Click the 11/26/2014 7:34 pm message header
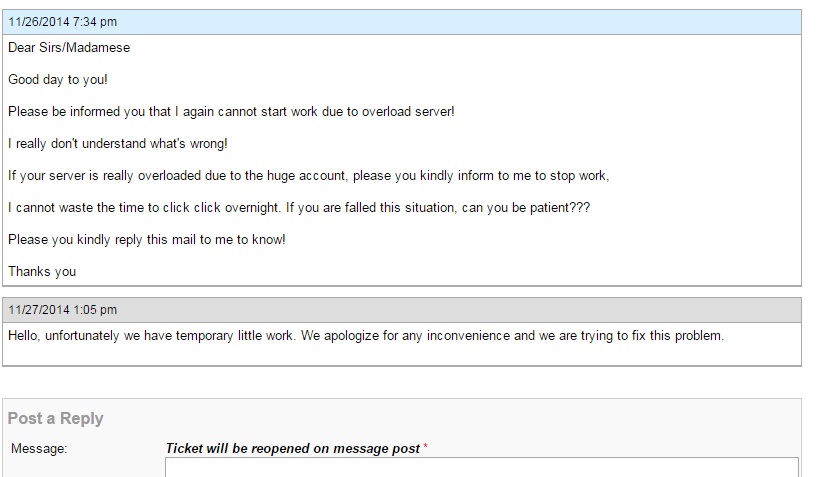This screenshot has width=819, height=477. 62,22
